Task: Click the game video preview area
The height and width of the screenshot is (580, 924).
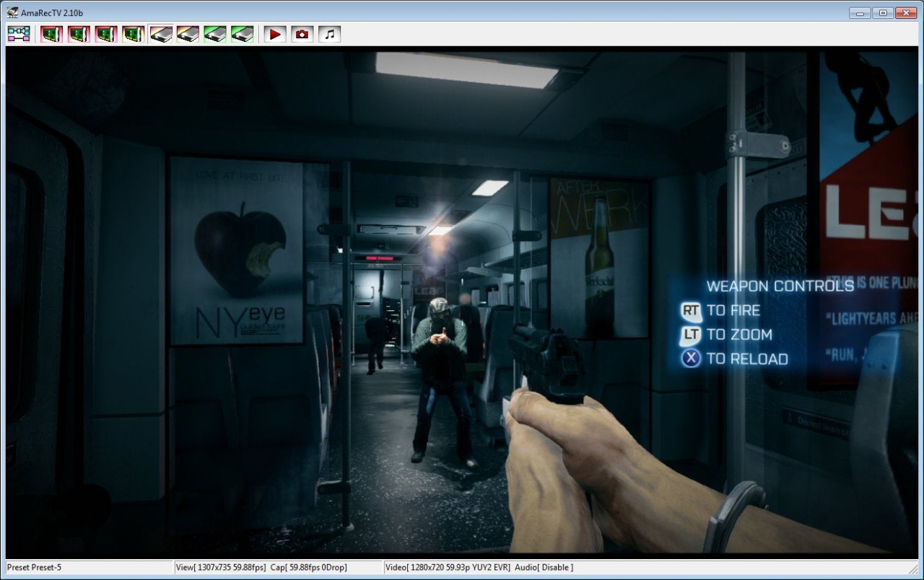Action: (462, 303)
